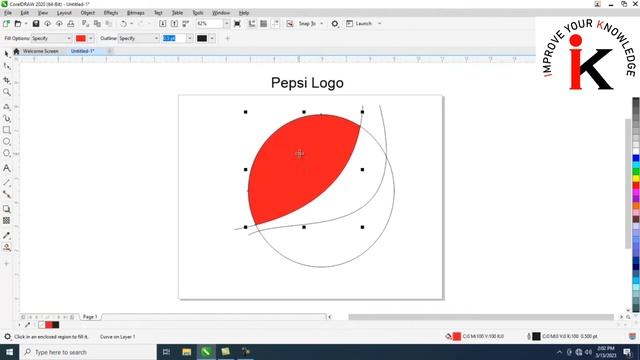Click the black outline color swatch
640x360 pixels.
coord(202,38)
